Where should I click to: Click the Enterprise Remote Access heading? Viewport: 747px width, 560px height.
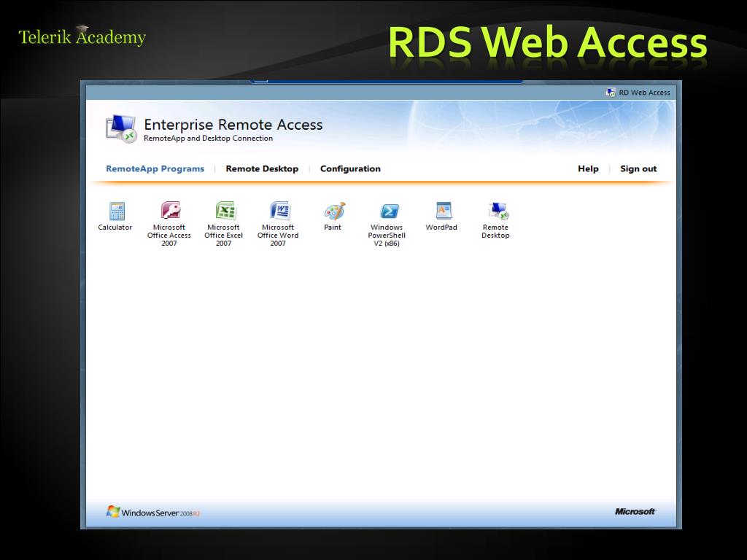[x=233, y=125]
